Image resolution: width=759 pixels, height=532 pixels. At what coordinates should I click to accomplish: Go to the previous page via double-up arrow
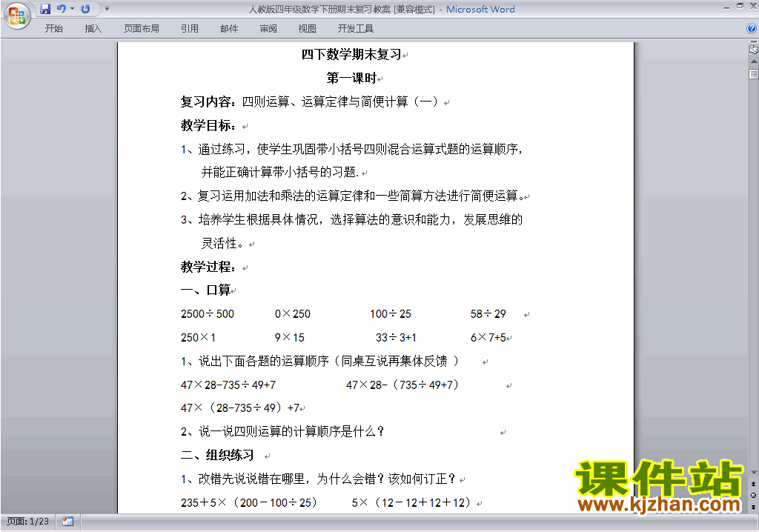(753, 484)
